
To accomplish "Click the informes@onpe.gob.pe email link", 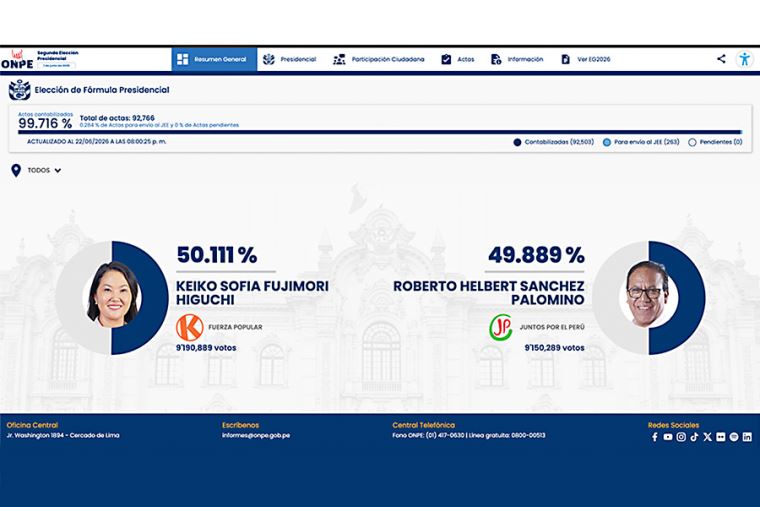I will click(x=256, y=435).
